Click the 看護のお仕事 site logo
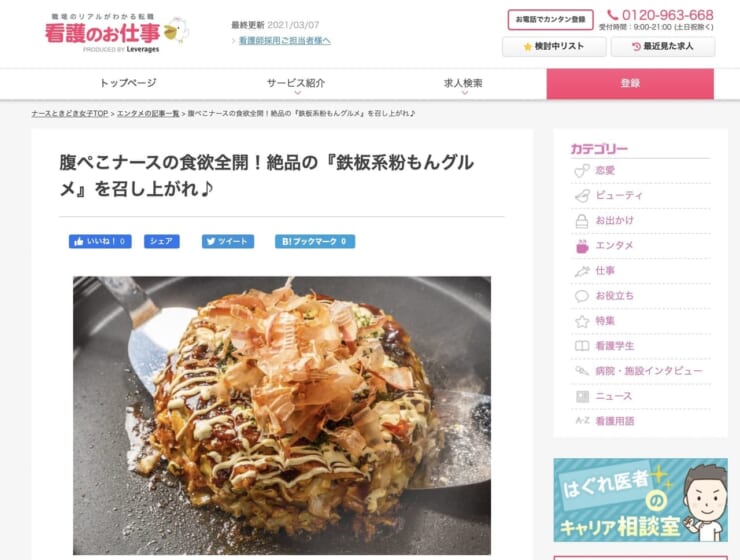This screenshot has height=560, width=740. (117, 33)
